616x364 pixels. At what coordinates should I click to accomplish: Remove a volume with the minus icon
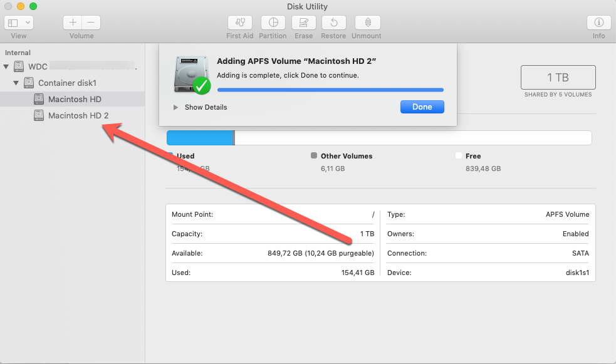point(90,21)
